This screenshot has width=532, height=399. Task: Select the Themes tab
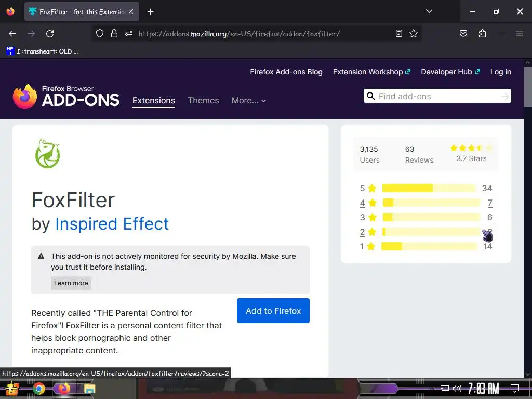tap(203, 101)
